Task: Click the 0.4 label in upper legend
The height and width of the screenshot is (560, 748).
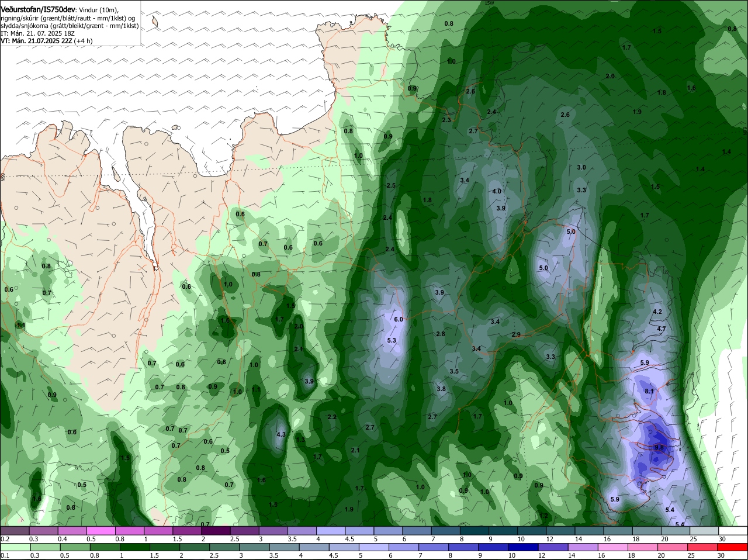Action: tap(63, 538)
